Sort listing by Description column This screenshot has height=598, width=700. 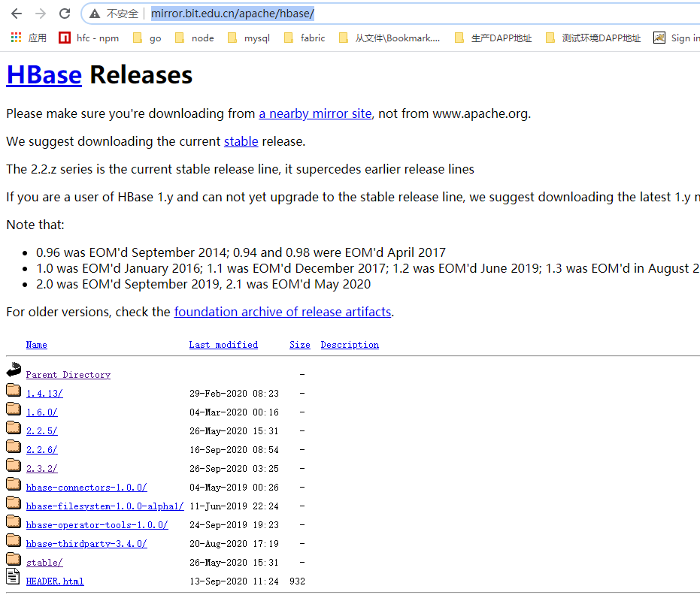coord(350,345)
